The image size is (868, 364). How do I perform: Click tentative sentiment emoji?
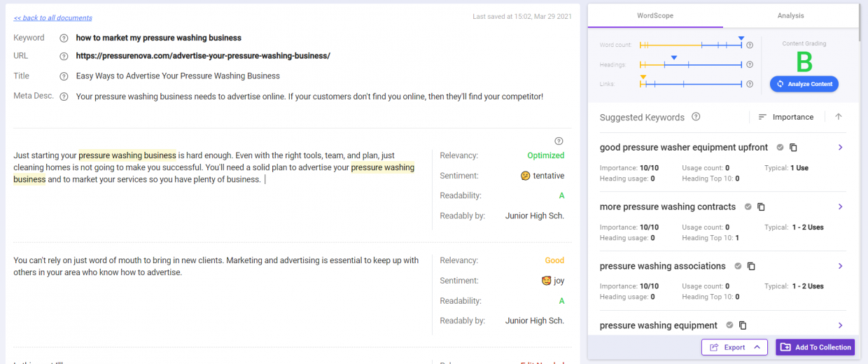(525, 176)
